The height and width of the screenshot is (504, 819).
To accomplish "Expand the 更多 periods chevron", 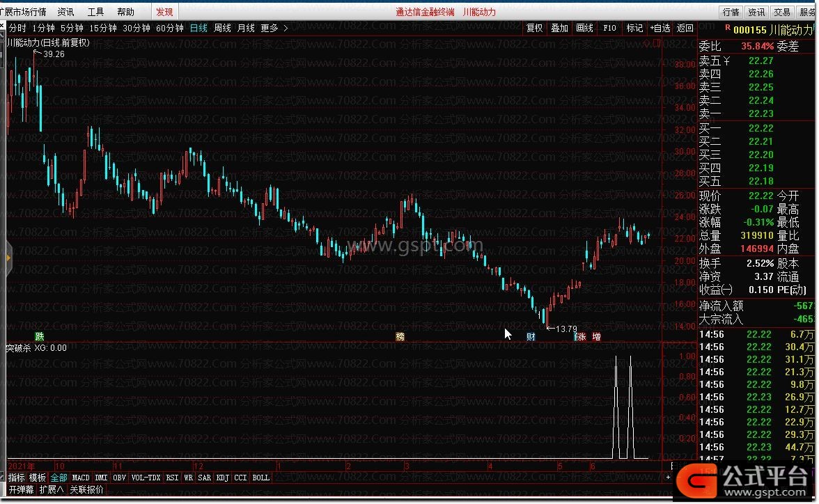I will 286,29.
